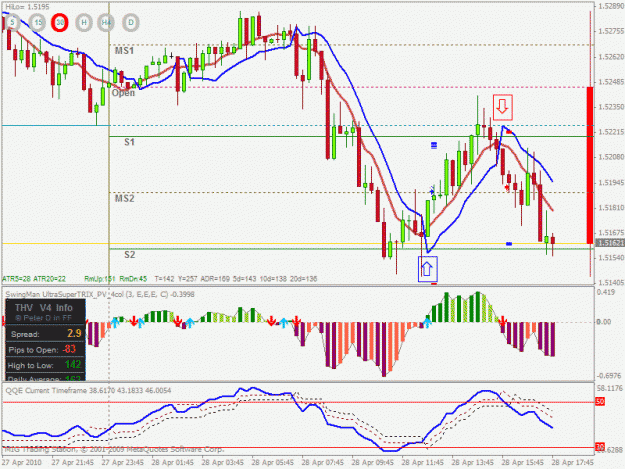This screenshot has width=625, height=469.
Task: Click the High to Low value 142
Action: point(73,365)
